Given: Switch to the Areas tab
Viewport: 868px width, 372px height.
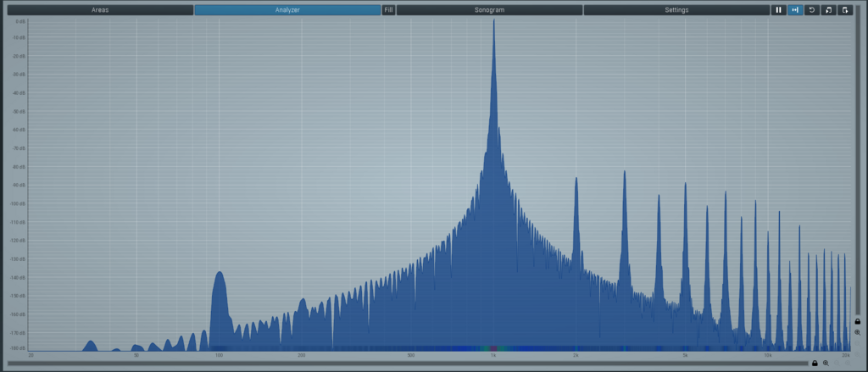Looking at the screenshot, I should click(100, 10).
